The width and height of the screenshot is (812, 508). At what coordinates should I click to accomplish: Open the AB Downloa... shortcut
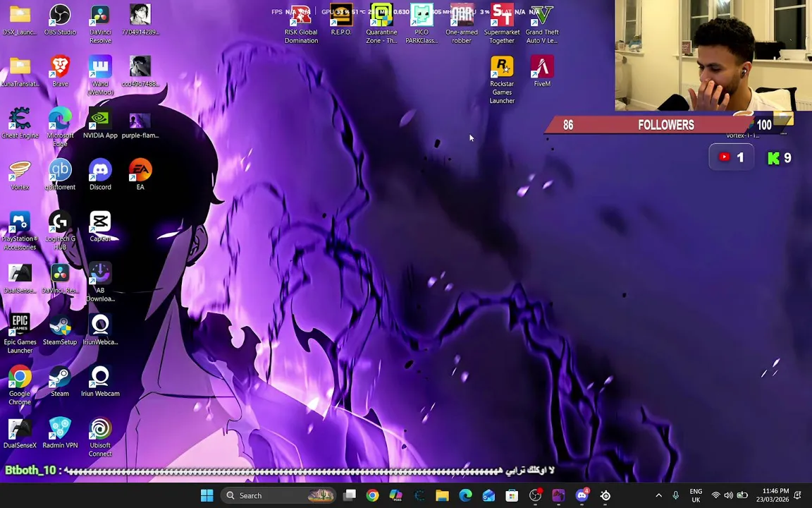pos(101,283)
